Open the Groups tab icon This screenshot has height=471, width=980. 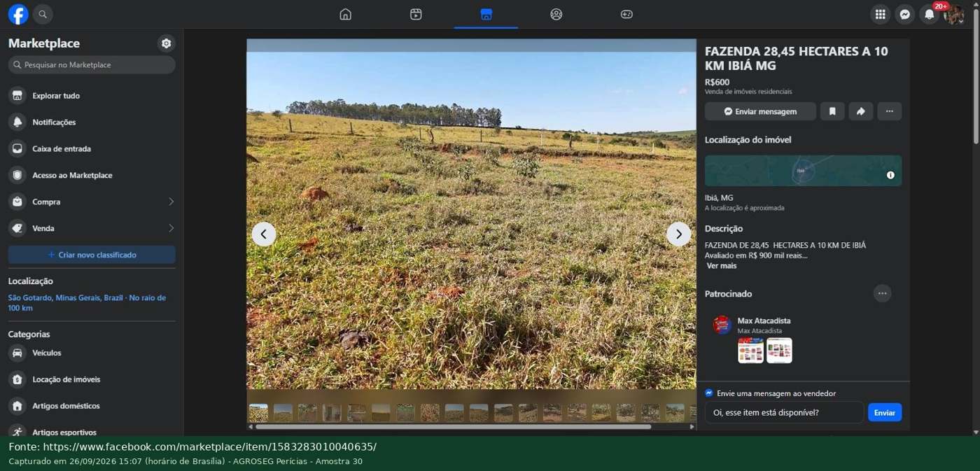pos(556,14)
